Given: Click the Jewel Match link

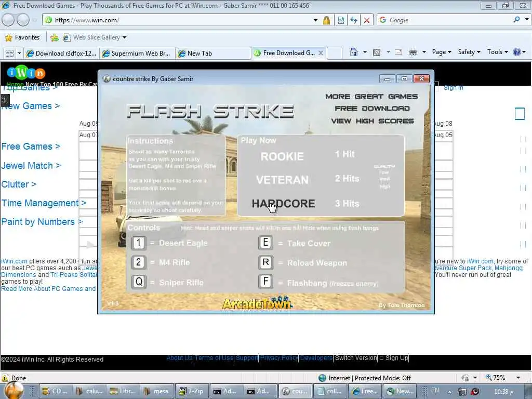Looking at the screenshot, I should click(x=31, y=166).
